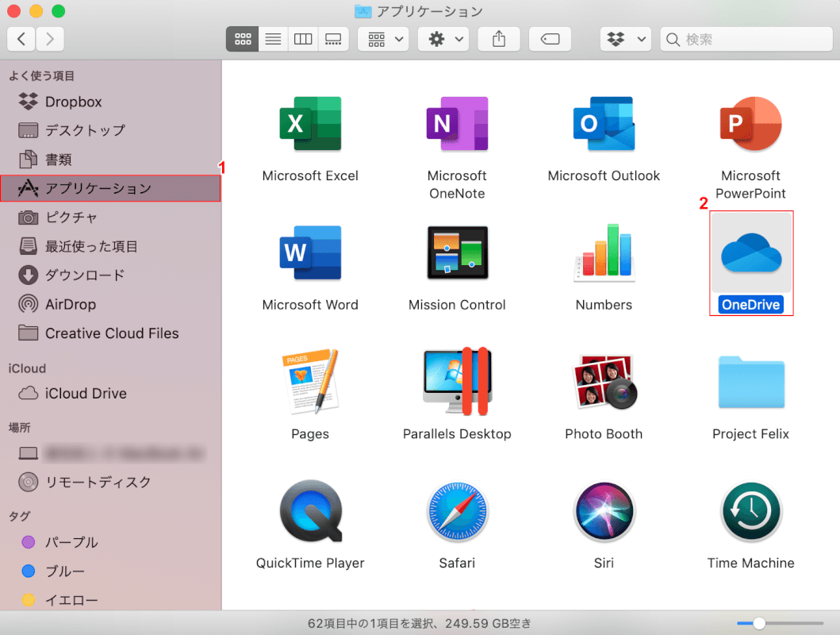Select the イエロー yellow tag
The image size is (840, 635).
111,600
